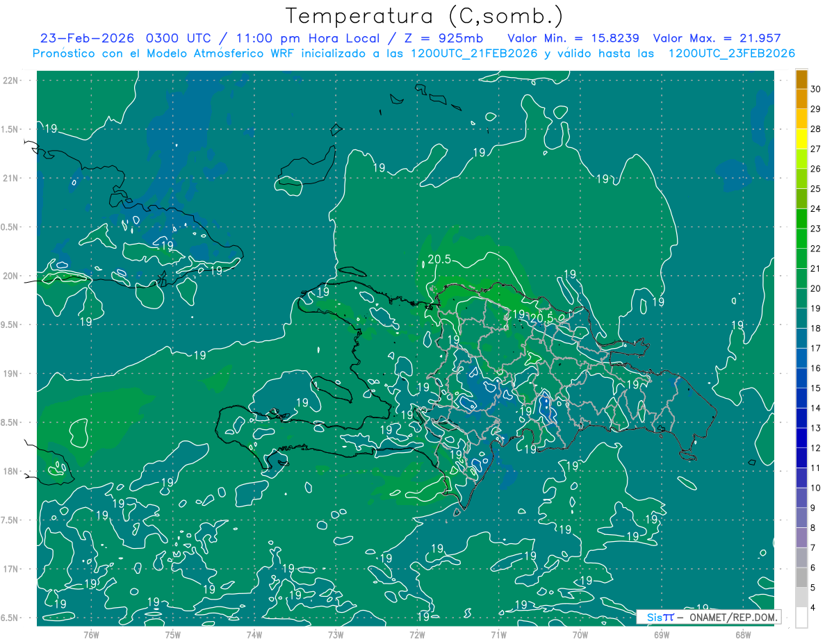Screen dimensions: 834x644
Task: Click the legend value "22"
Action: coord(816,249)
